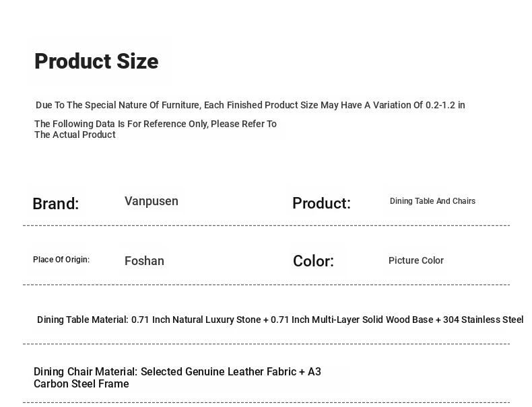
Task: Click the '304 Stainless Steel' text
Action: pyautogui.click(x=483, y=320)
